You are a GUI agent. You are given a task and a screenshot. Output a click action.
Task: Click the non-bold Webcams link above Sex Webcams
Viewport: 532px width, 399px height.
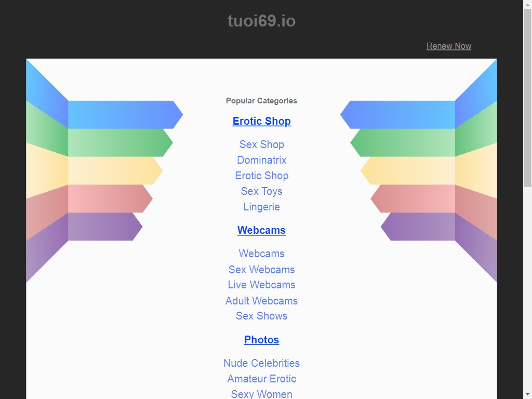coord(261,254)
